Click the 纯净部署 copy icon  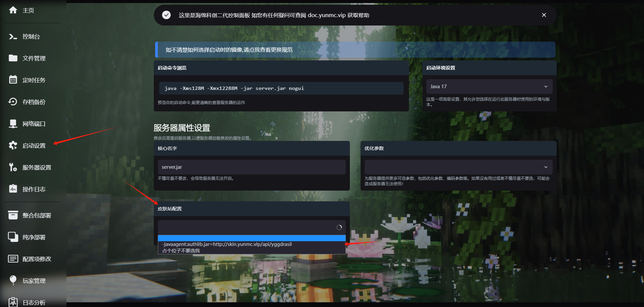point(13,237)
